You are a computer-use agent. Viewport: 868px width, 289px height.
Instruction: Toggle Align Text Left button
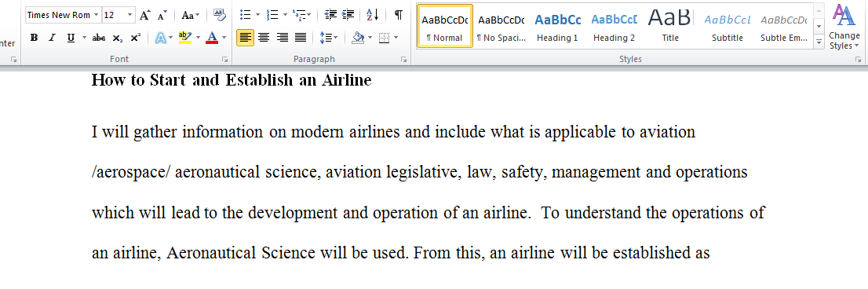(245, 38)
